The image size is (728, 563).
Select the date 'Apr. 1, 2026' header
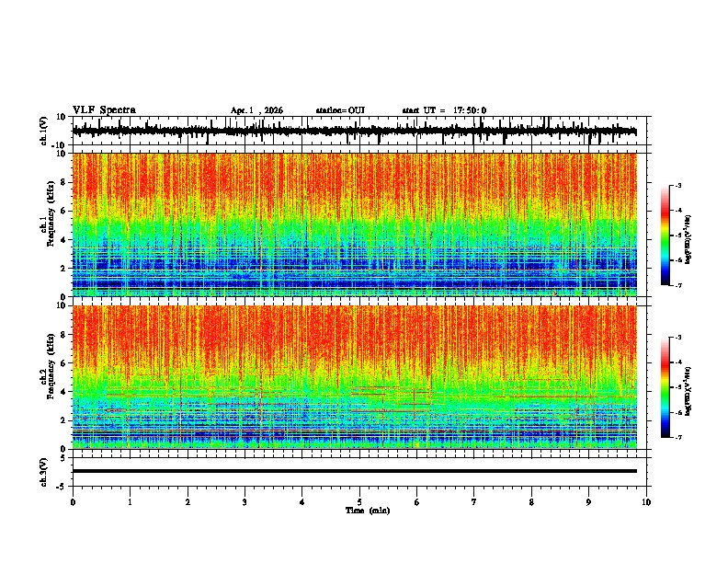click(256, 110)
